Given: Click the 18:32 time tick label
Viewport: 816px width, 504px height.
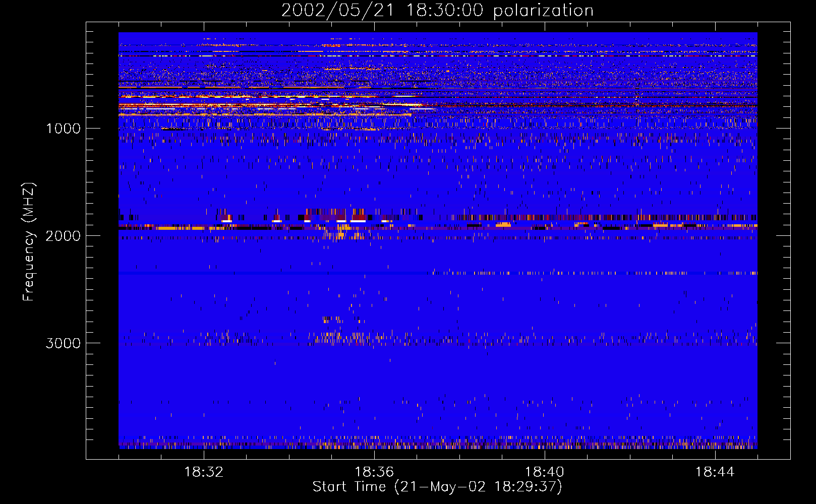Looking at the screenshot, I should 204,472.
